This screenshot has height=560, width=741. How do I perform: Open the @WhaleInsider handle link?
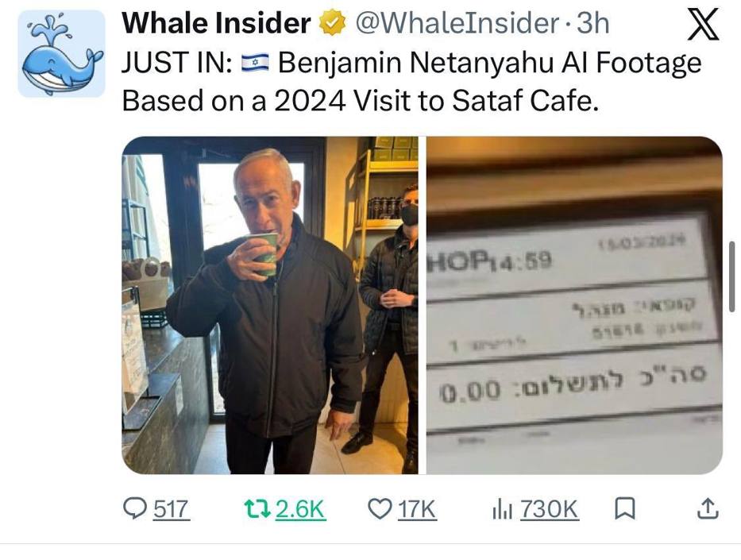457,23
